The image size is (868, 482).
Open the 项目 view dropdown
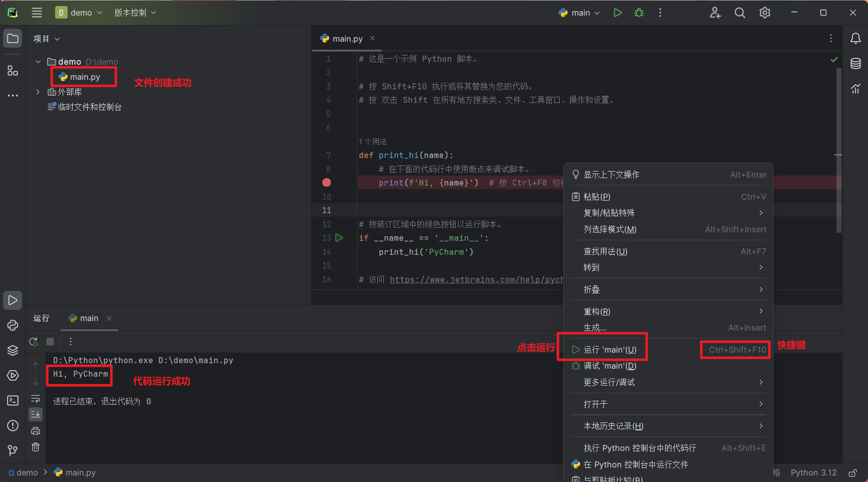(x=47, y=39)
